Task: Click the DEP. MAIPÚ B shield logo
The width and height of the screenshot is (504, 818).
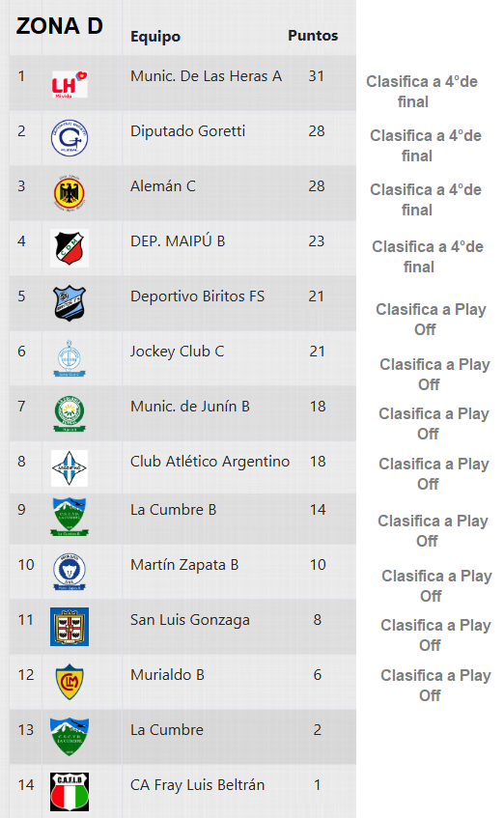Action: 70,248
